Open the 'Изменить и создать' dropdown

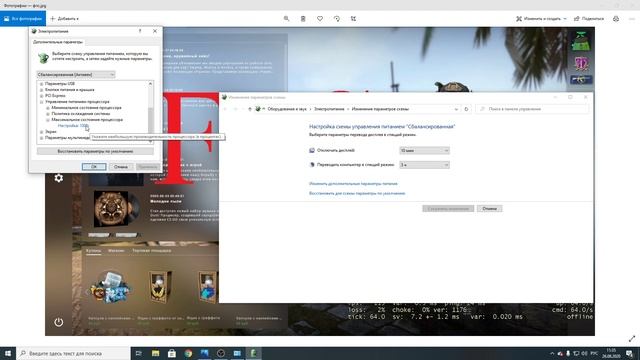tap(541, 19)
